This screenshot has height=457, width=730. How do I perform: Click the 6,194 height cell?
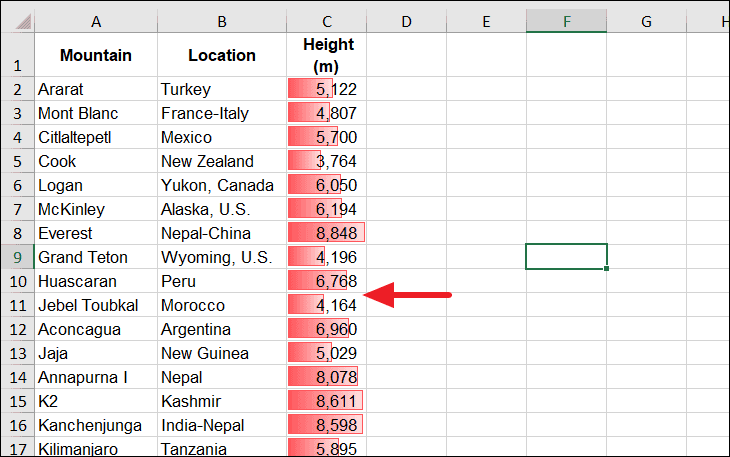pyautogui.click(x=327, y=209)
